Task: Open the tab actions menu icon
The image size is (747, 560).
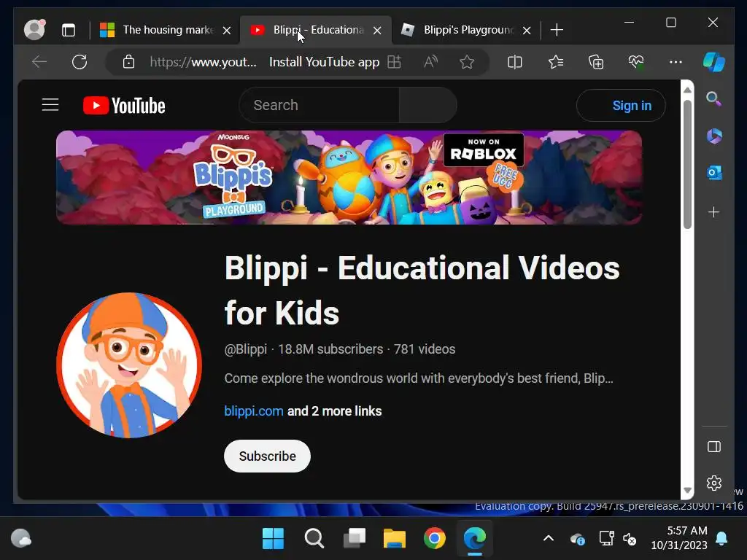Action: [69, 30]
